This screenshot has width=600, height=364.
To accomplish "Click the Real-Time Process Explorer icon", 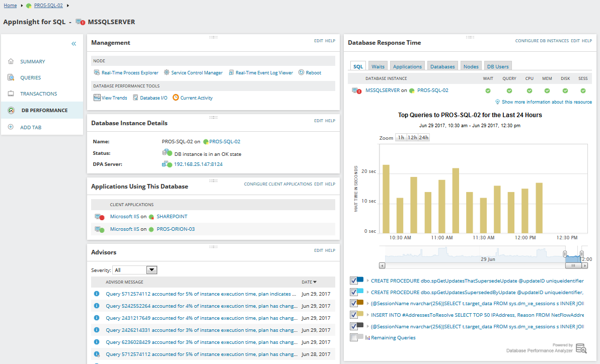I will (x=97, y=72).
